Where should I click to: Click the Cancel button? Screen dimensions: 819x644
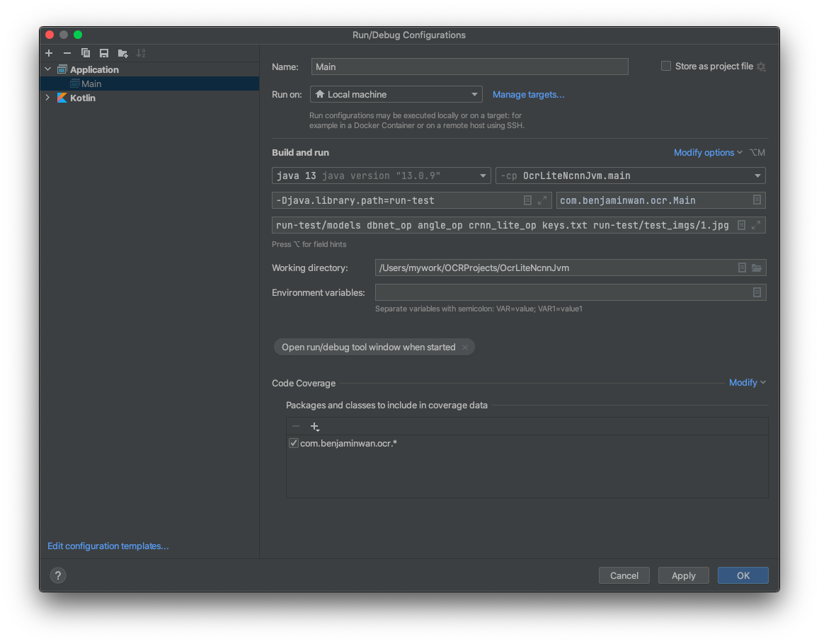click(x=624, y=575)
